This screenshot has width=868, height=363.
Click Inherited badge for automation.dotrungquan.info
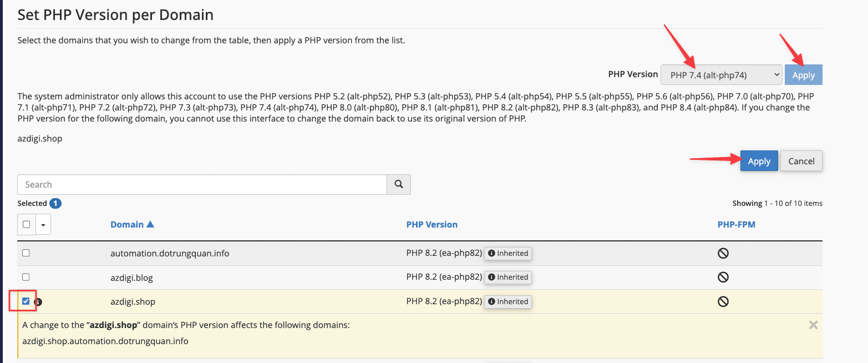point(507,253)
